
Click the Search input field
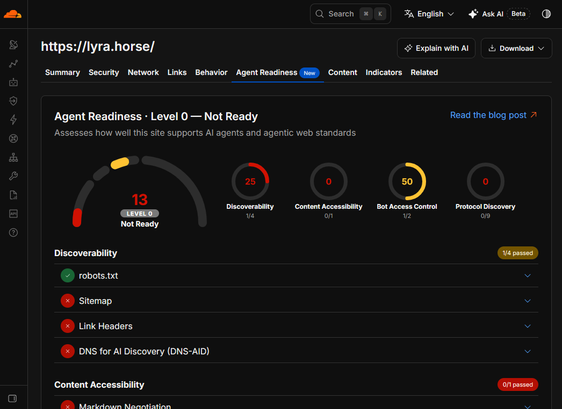pos(350,14)
